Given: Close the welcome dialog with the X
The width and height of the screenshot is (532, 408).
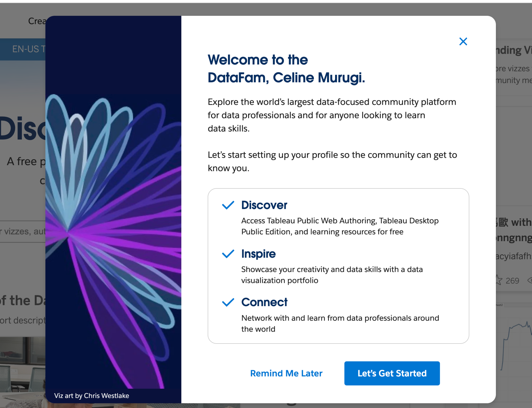Looking at the screenshot, I should point(463,42).
